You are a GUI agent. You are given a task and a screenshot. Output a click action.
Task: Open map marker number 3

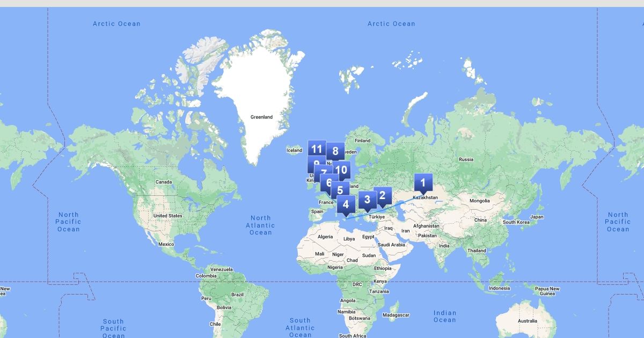click(367, 200)
